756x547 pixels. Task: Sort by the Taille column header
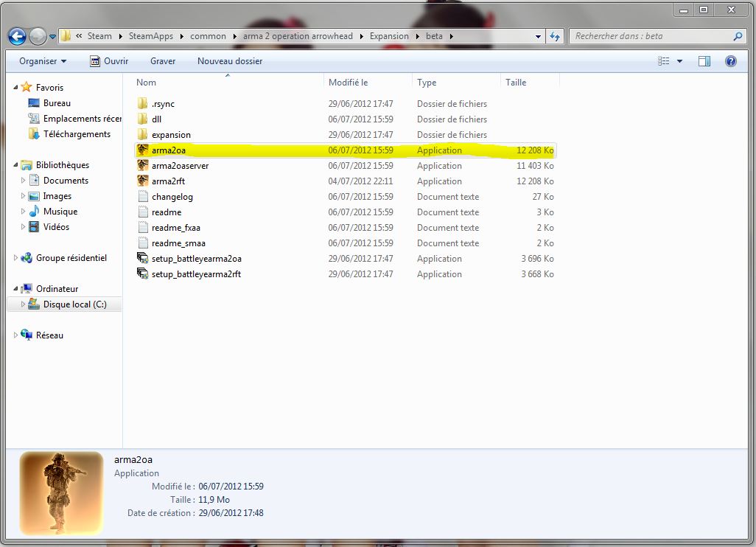coord(530,83)
